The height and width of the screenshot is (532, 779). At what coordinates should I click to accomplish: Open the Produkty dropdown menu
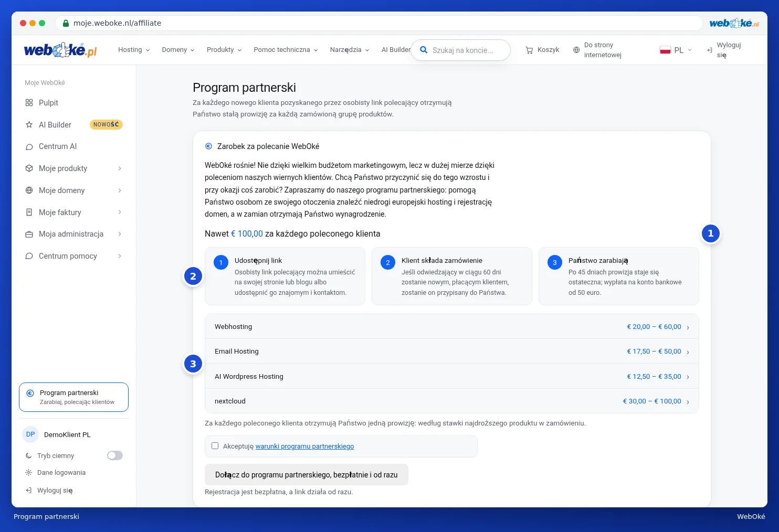(x=224, y=50)
